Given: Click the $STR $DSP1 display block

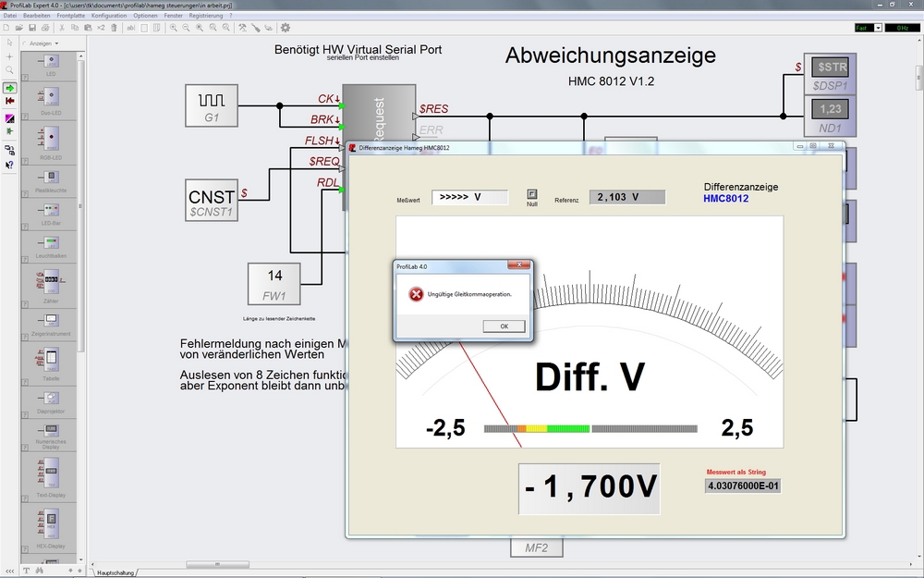Looking at the screenshot, I should (830, 74).
